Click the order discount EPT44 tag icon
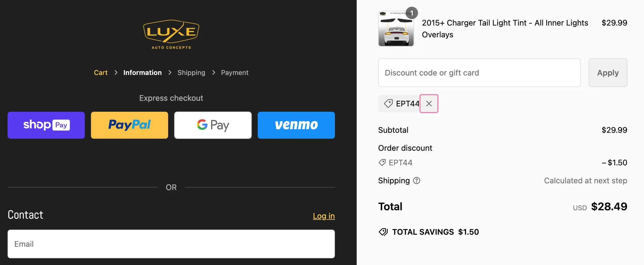 382,163
